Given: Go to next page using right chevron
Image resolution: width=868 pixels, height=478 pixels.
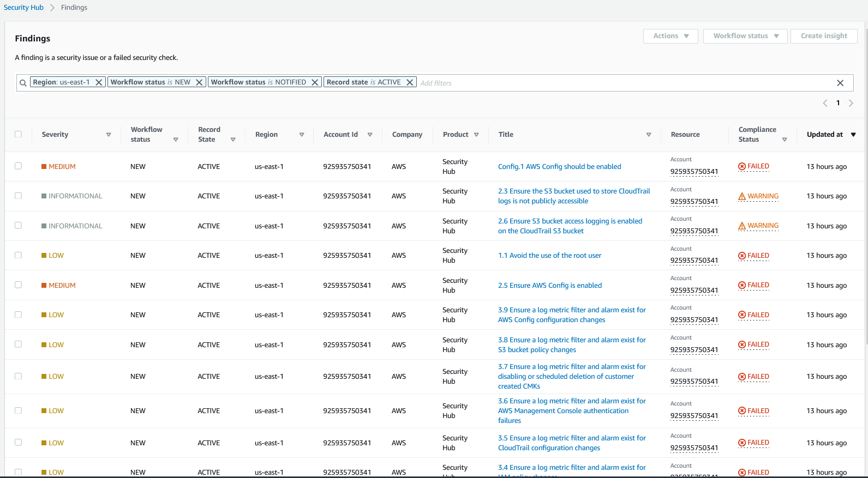Looking at the screenshot, I should tap(851, 103).
